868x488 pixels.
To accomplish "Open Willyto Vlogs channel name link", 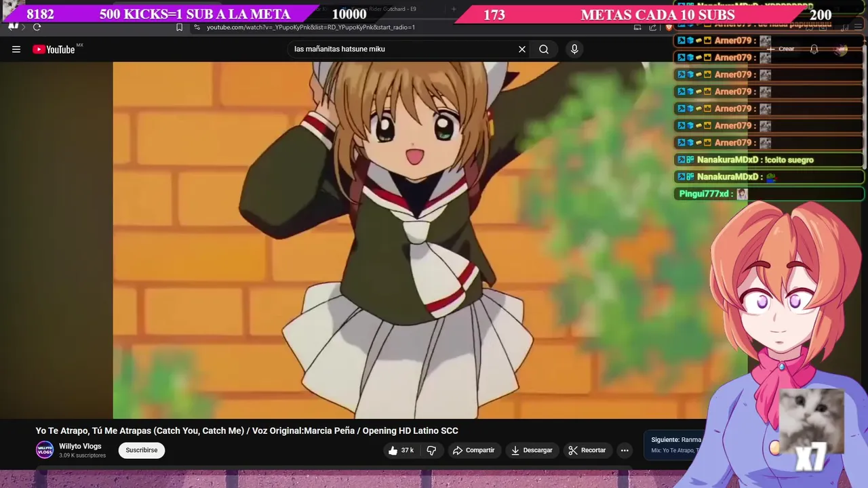I will tap(80, 446).
